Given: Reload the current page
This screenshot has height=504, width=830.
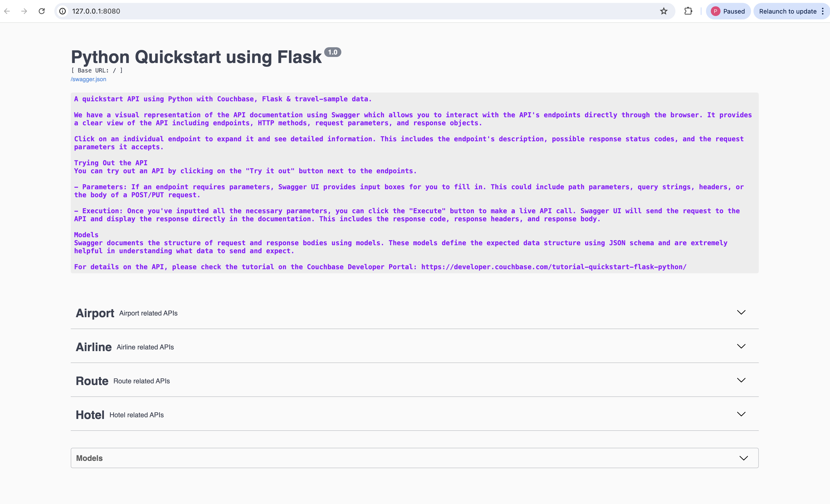Looking at the screenshot, I should pos(42,11).
